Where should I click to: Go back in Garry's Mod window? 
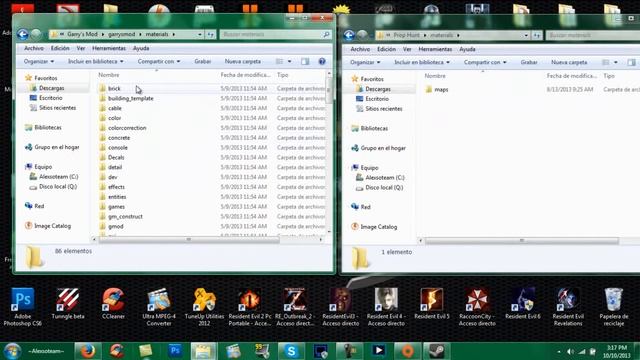tap(22, 35)
